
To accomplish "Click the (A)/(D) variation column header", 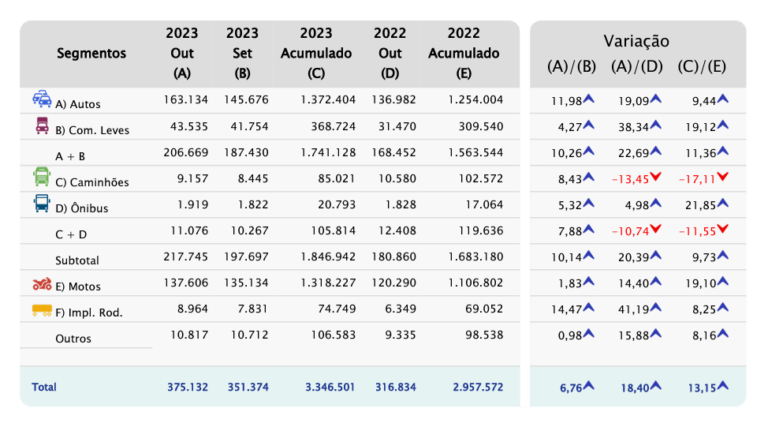I will pos(637,67).
